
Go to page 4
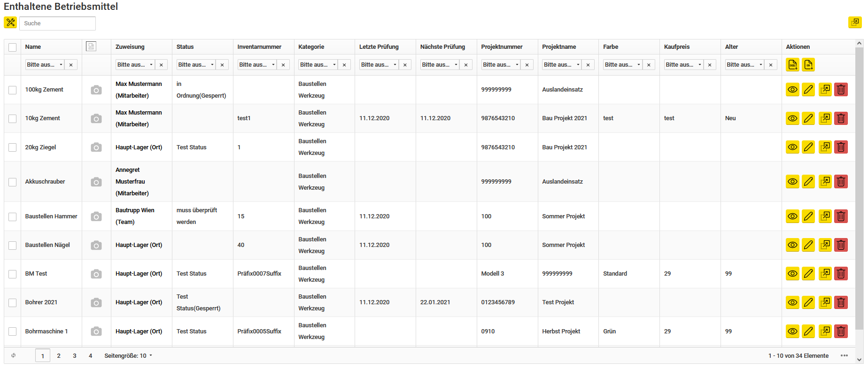click(x=91, y=355)
